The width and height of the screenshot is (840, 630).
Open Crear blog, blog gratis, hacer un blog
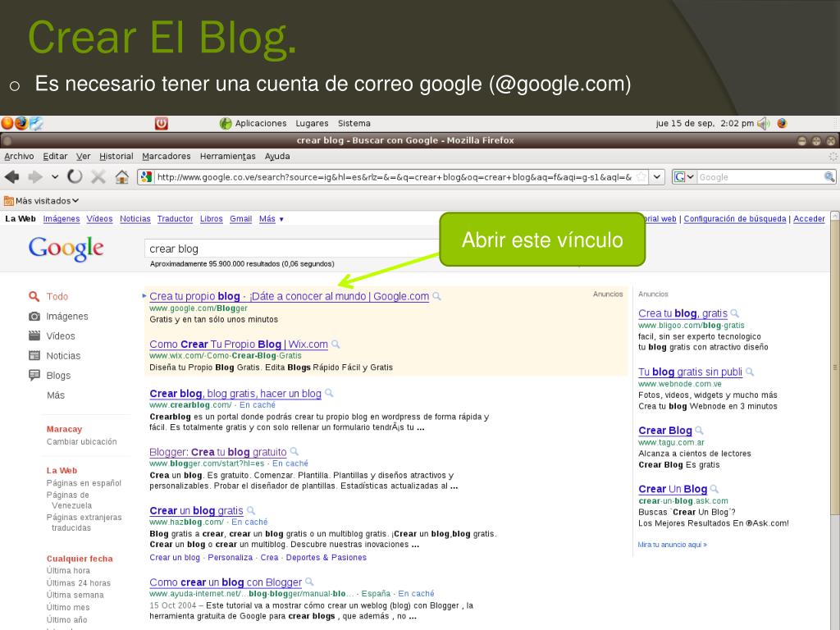(x=235, y=394)
